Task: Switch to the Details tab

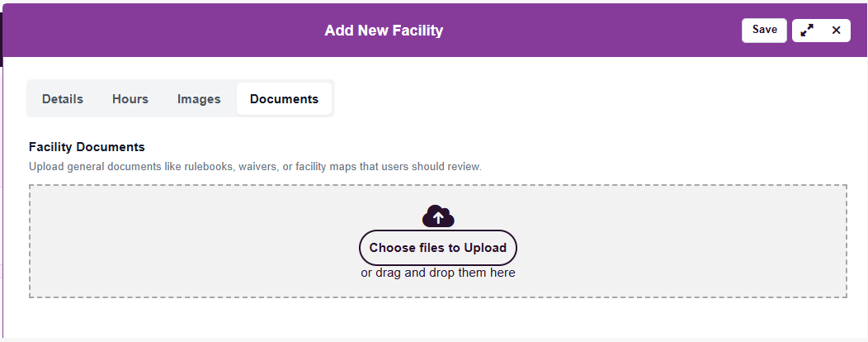Action: tap(63, 99)
